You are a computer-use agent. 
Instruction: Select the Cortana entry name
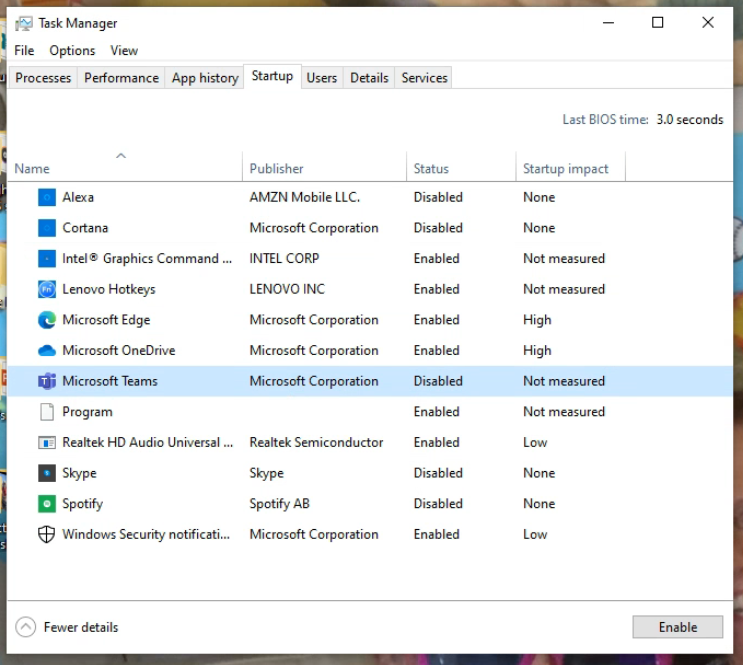click(85, 228)
